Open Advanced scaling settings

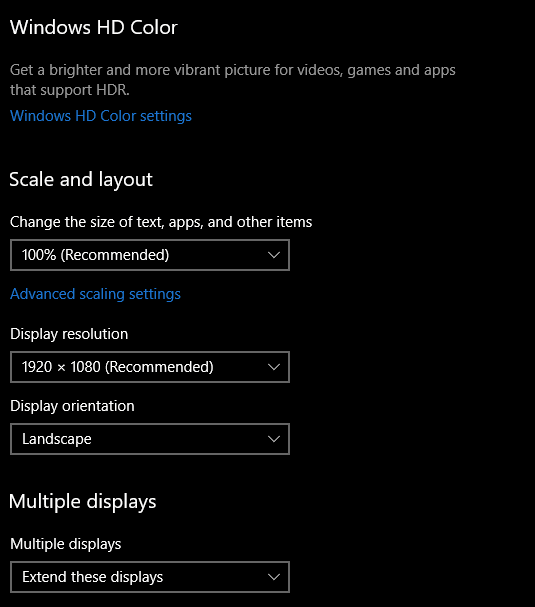point(95,294)
